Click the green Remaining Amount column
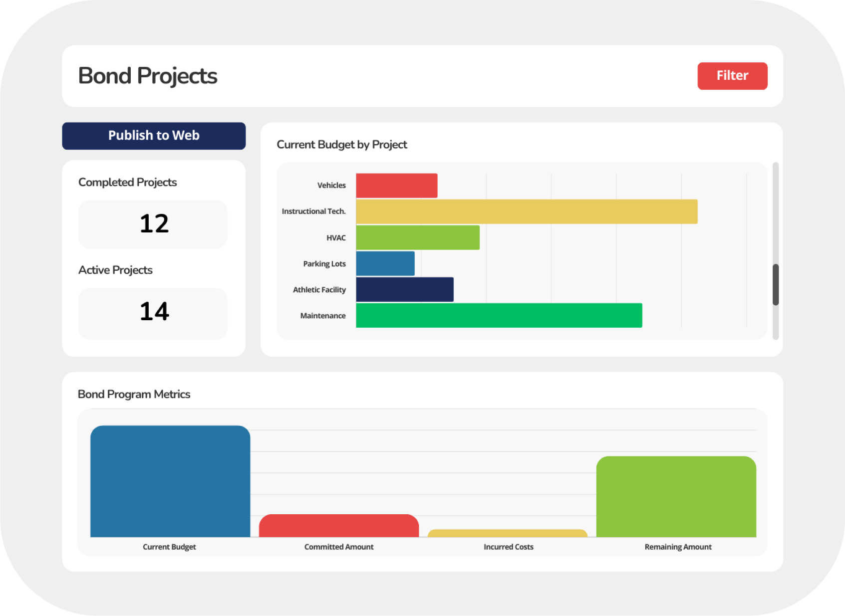This screenshot has height=616, width=845. 676,497
